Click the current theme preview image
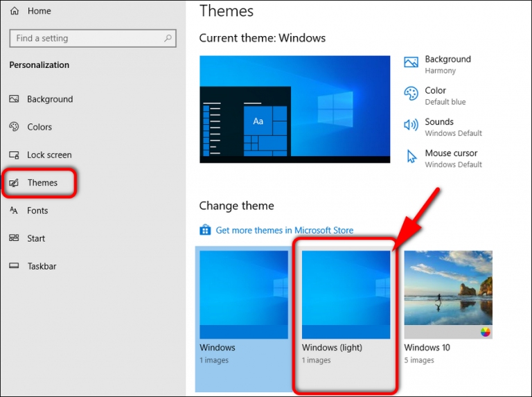 point(295,109)
